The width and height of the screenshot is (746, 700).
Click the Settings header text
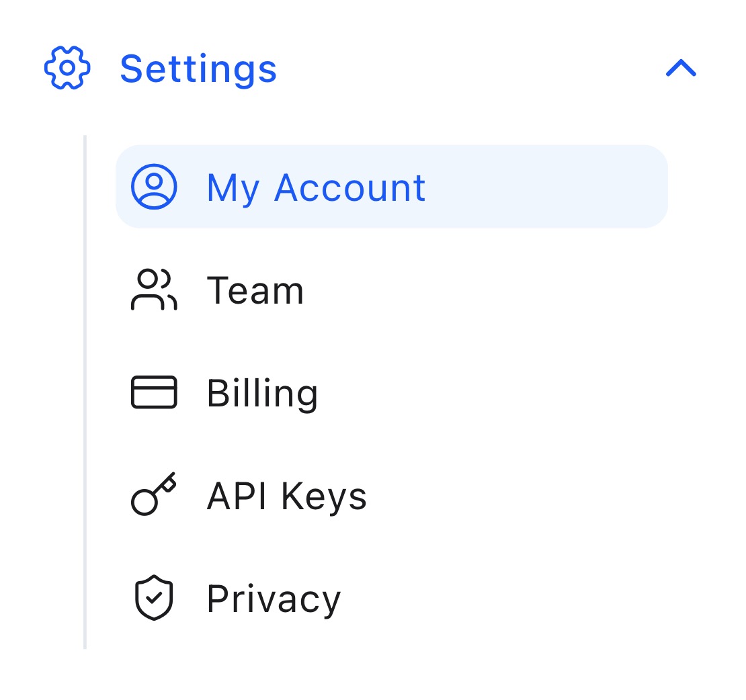click(198, 69)
